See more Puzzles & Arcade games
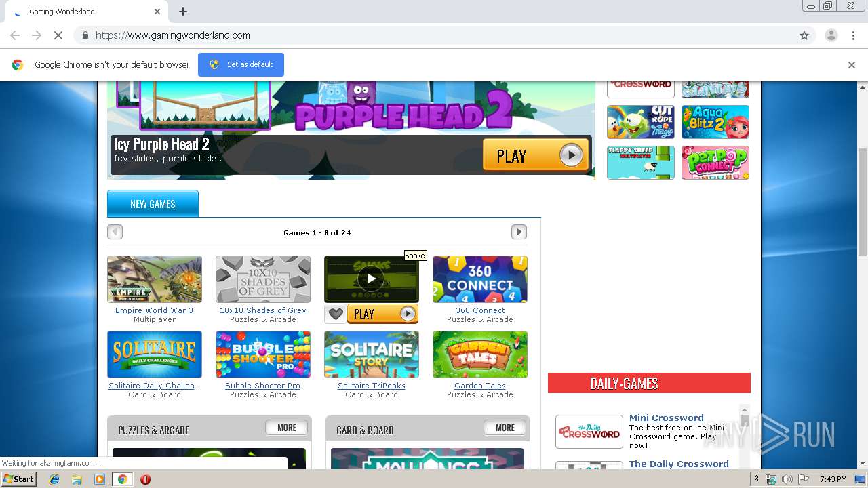The height and width of the screenshot is (488, 868). click(287, 428)
